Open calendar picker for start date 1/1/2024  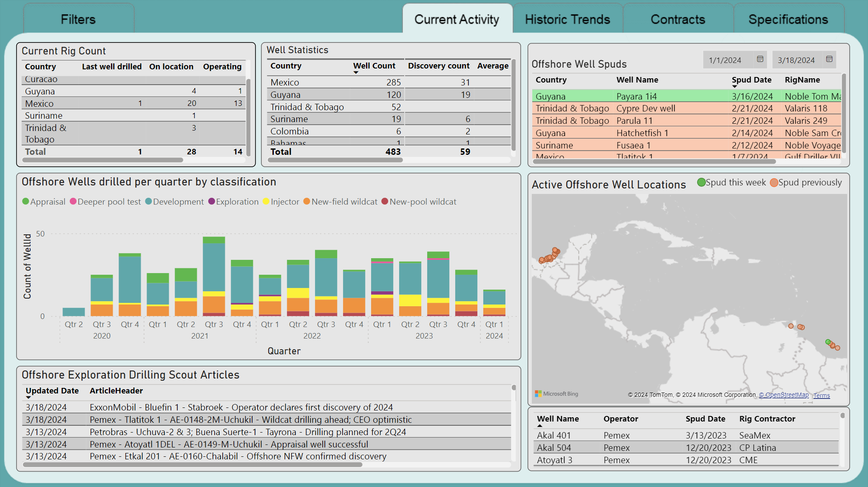pos(760,60)
